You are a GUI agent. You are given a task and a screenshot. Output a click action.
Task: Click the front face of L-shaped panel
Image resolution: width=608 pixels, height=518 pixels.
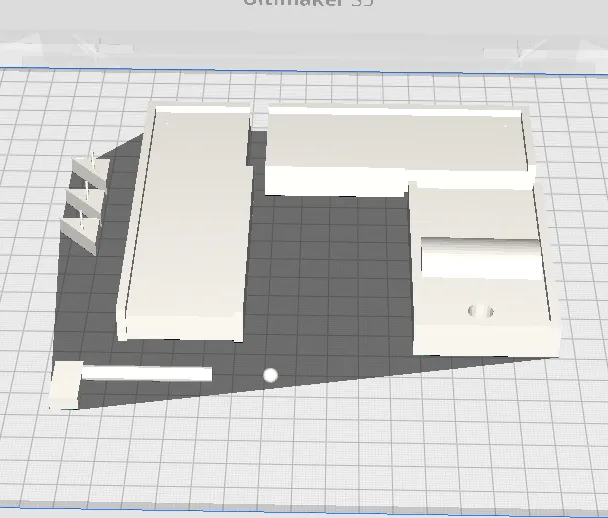pyautogui.click(x=337, y=181)
